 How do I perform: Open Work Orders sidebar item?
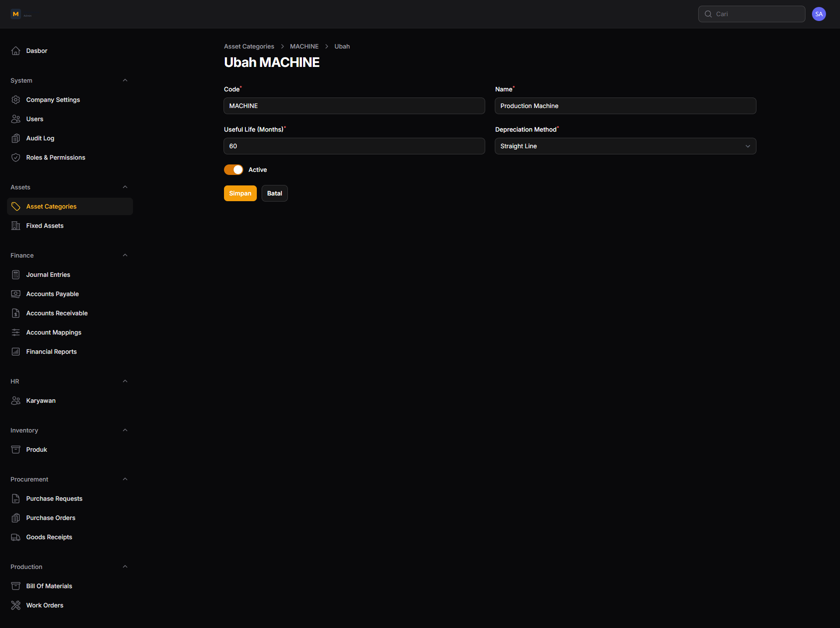70,605
